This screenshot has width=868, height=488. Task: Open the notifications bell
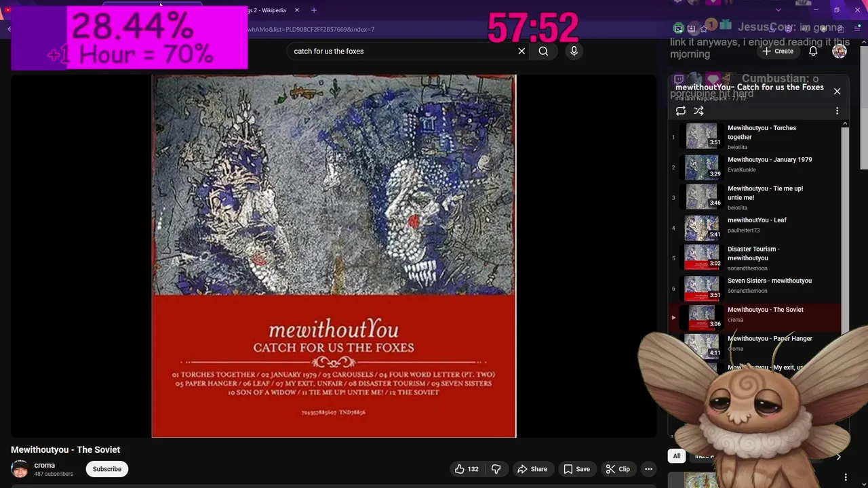click(x=813, y=51)
